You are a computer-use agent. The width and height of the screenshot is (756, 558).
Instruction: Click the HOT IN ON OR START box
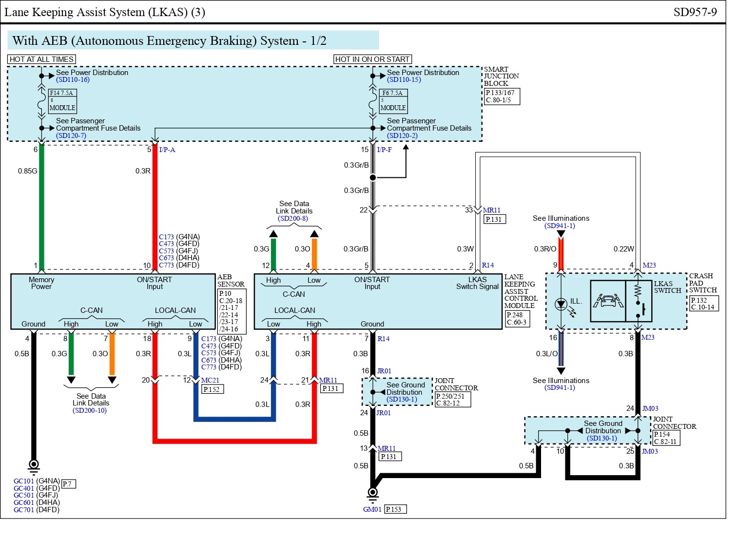click(372, 59)
